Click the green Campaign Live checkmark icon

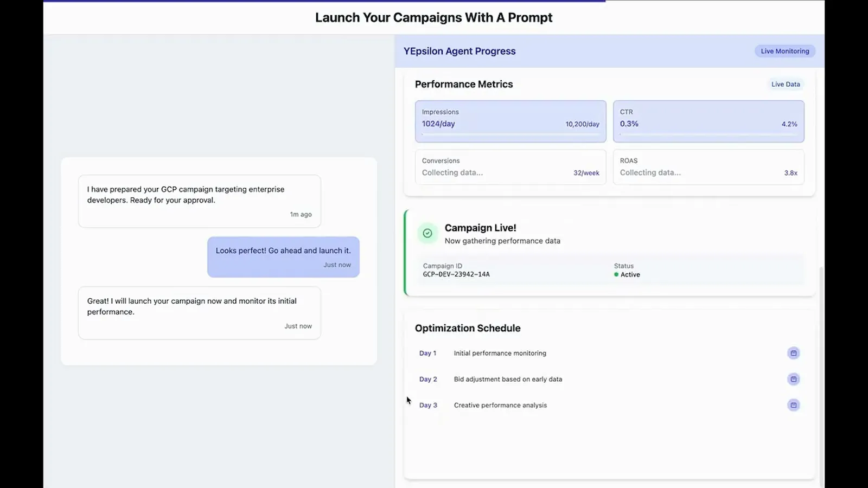427,233
